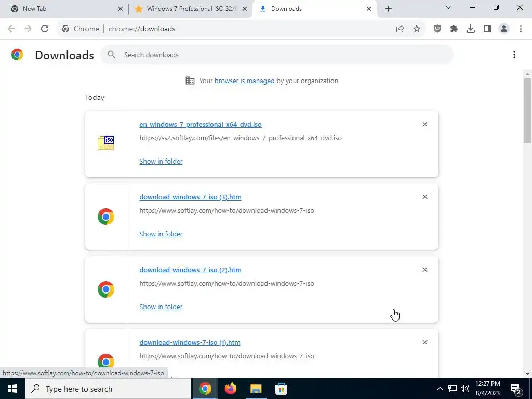Open File Explorer from the taskbar
Screen dimensions: 532x399
click(256, 389)
